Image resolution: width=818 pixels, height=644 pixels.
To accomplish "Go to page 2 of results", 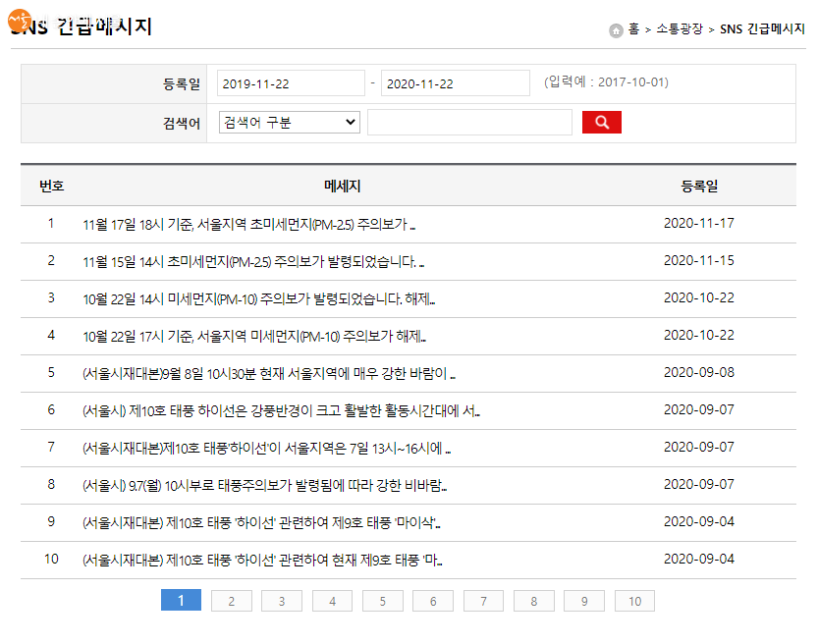I will point(231,602).
